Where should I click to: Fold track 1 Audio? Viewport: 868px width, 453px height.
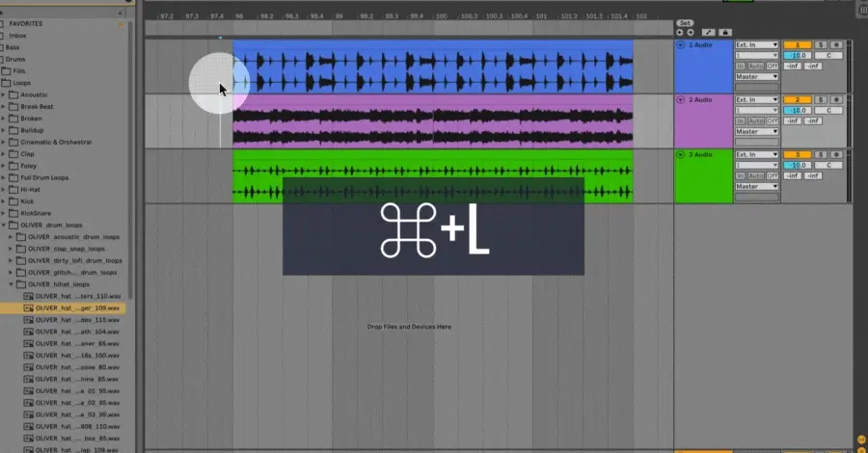point(680,44)
